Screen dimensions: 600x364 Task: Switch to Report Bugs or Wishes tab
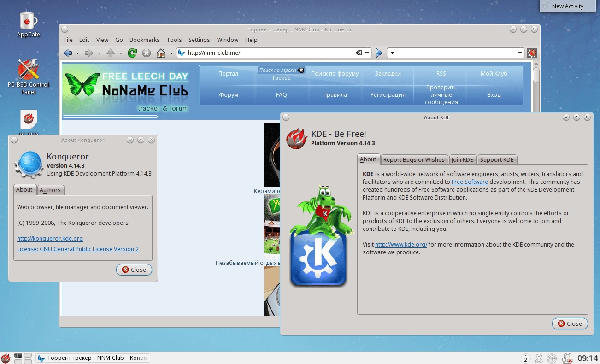[x=414, y=159]
